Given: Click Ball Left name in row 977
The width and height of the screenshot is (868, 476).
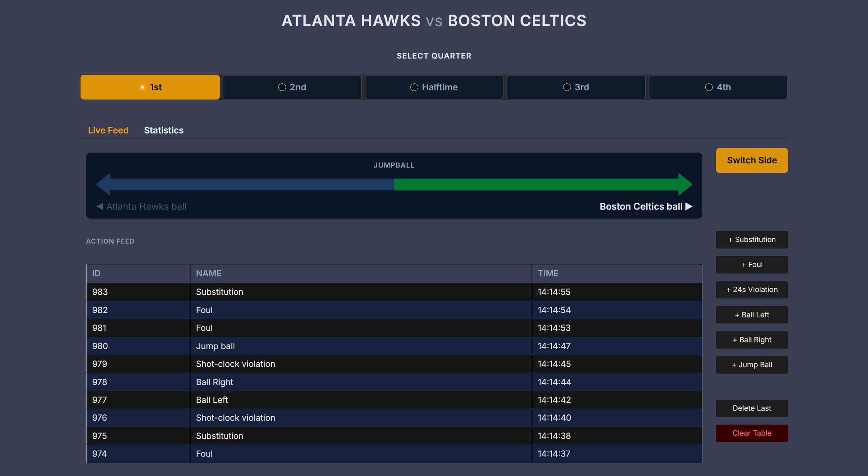Looking at the screenshot, I should point(212,400).
